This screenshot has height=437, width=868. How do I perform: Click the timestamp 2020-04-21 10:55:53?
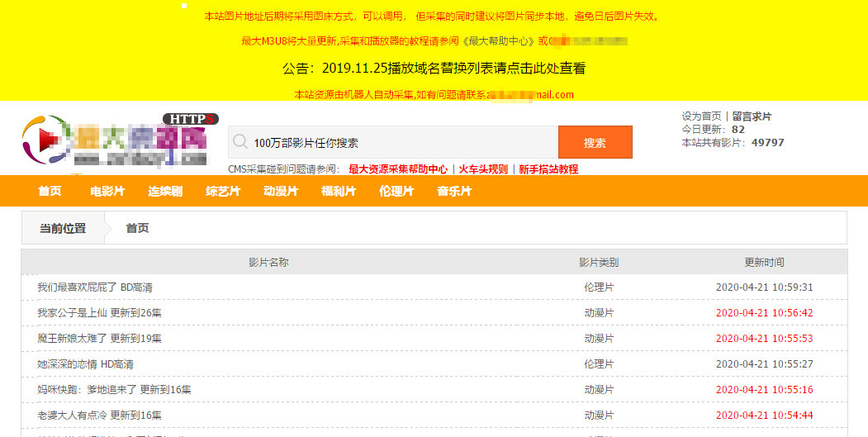765,339
